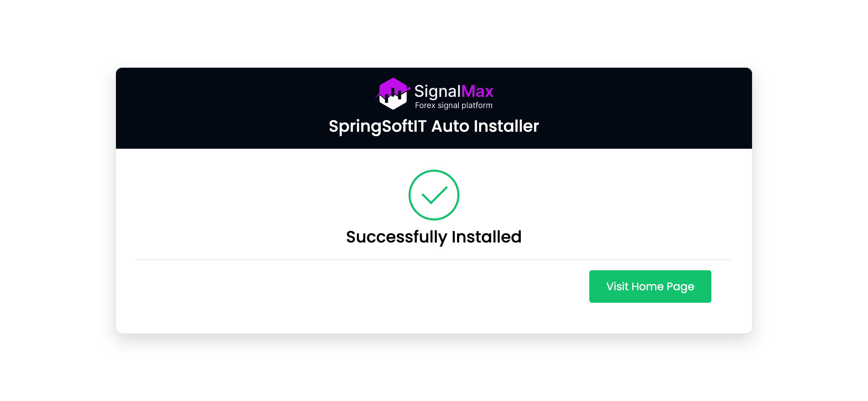Click the word "Auto" in the title
This screenshot has height=401, width=868.
pyautogui.click(x=450, y=126)
